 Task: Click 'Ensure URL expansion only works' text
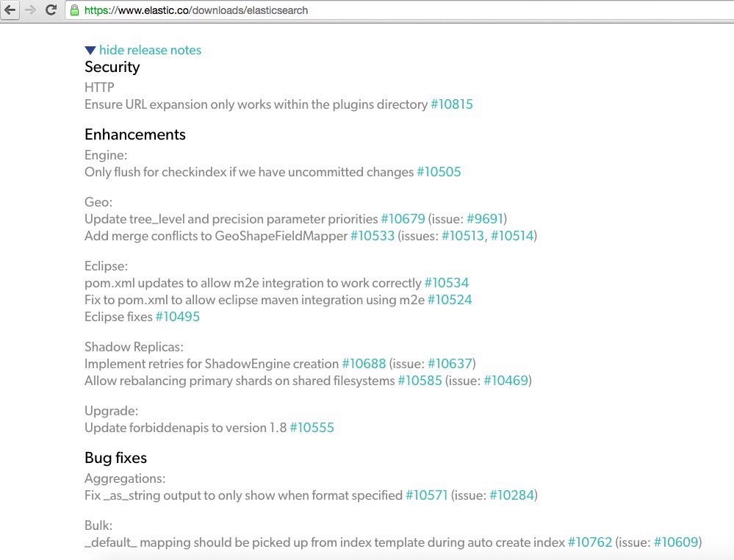(x=179, y=104)
